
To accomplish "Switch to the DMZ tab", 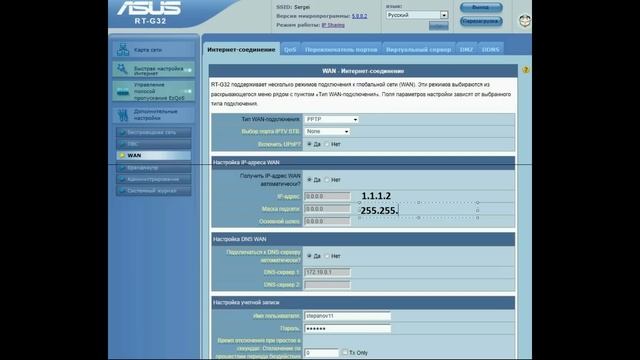I will click(x=466, y=49).
